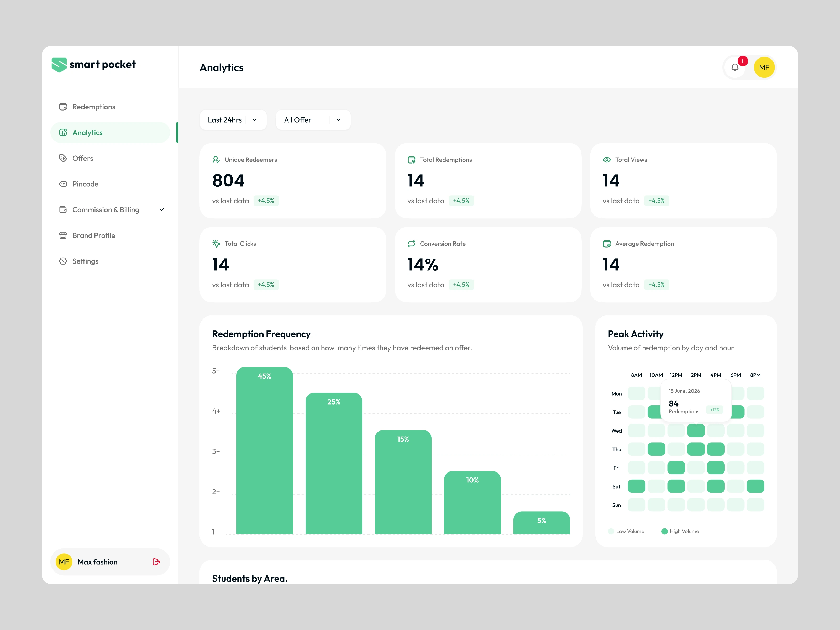Click the Unique Redeemers user icon
Screen dimensions: 840x630
216,160
